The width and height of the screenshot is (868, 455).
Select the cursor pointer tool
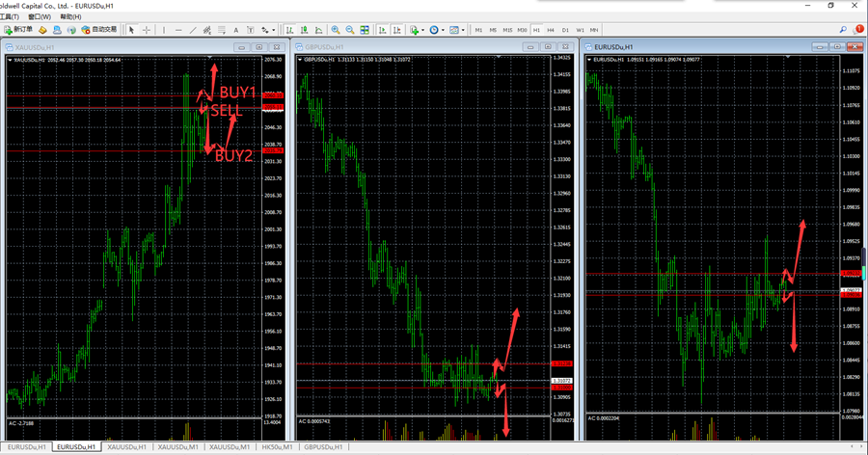coord(132,30)
